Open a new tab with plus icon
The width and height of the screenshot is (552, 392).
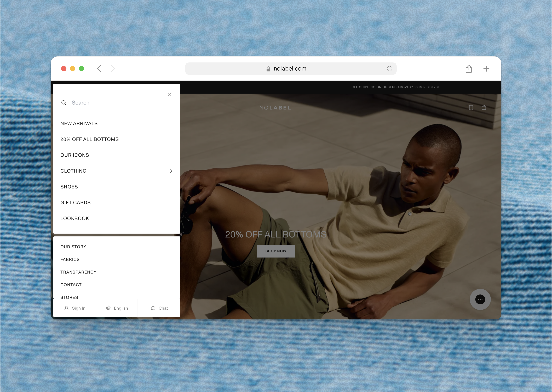tap(486, 69)
